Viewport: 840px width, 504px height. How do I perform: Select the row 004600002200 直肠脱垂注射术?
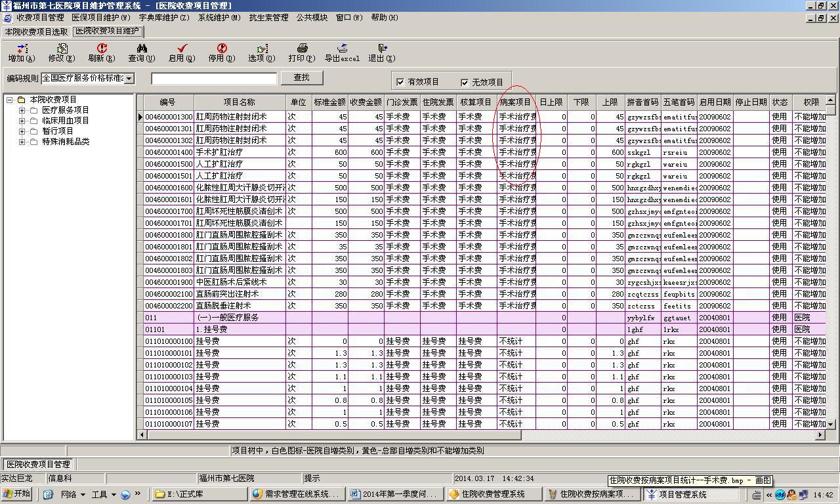coord(484,306)
